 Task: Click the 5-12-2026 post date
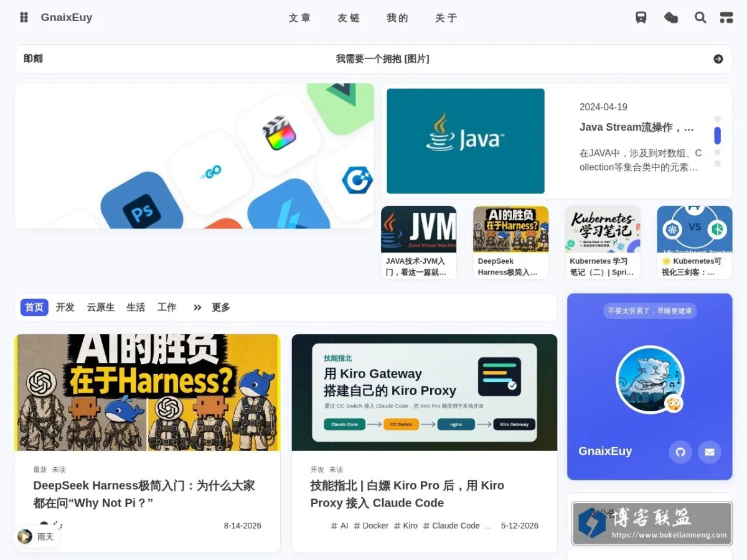(520, 526)
